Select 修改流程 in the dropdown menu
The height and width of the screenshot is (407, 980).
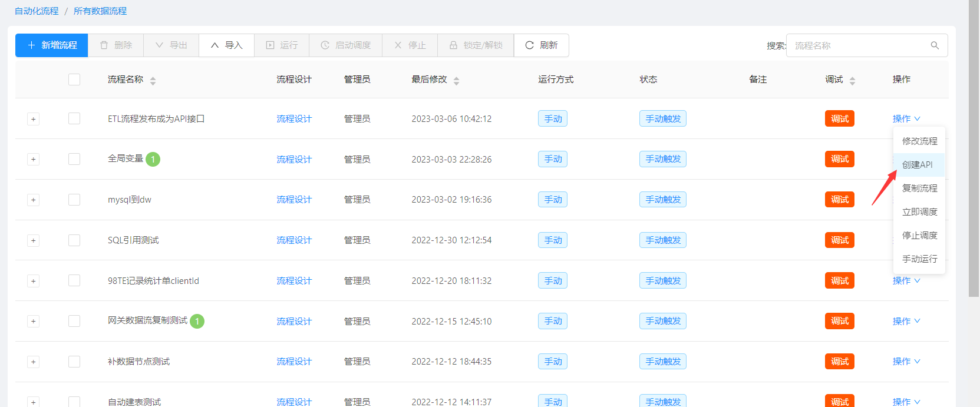[919, 141]
